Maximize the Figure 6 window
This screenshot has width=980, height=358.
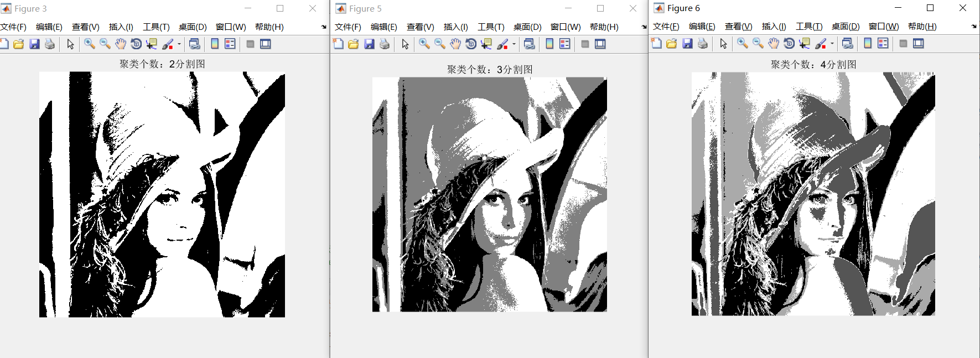(x=930, y=8)
